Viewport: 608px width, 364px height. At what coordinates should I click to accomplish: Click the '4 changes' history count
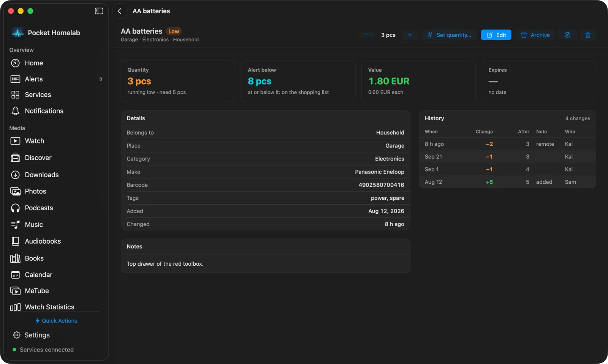click(578, 118)
